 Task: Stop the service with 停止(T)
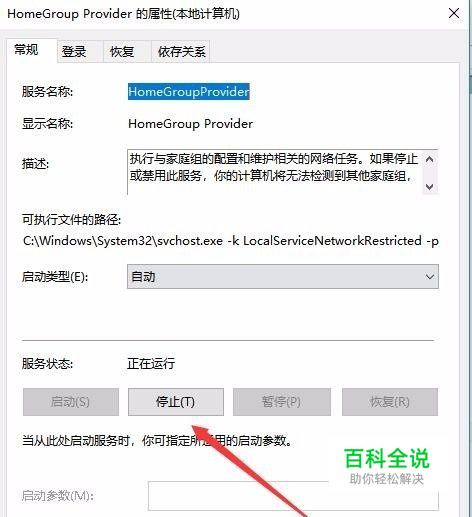pos(176,402)
